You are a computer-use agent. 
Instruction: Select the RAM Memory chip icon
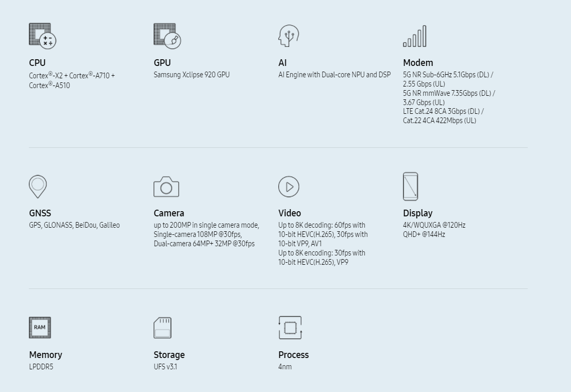[40, 328]
